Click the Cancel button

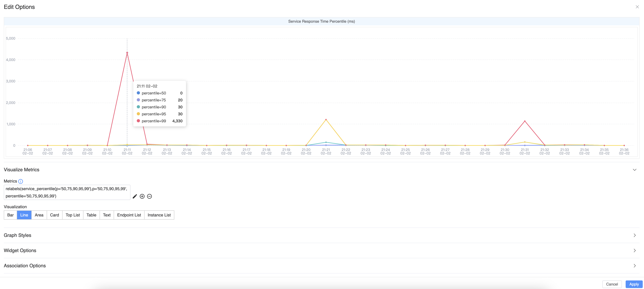[612, 284]
